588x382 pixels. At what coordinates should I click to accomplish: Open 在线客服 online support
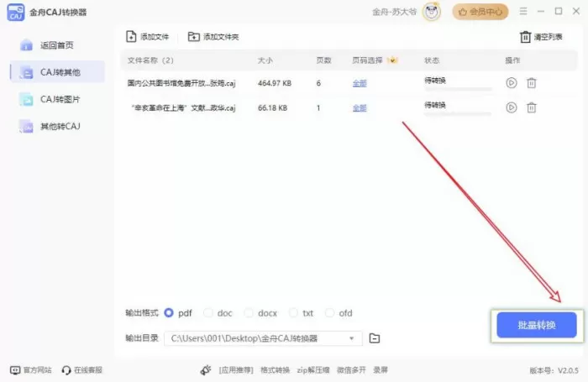[82, 370]
